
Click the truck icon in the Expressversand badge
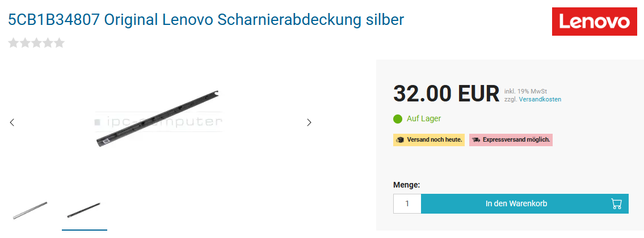pyautogui.click(x=476, y=140)
